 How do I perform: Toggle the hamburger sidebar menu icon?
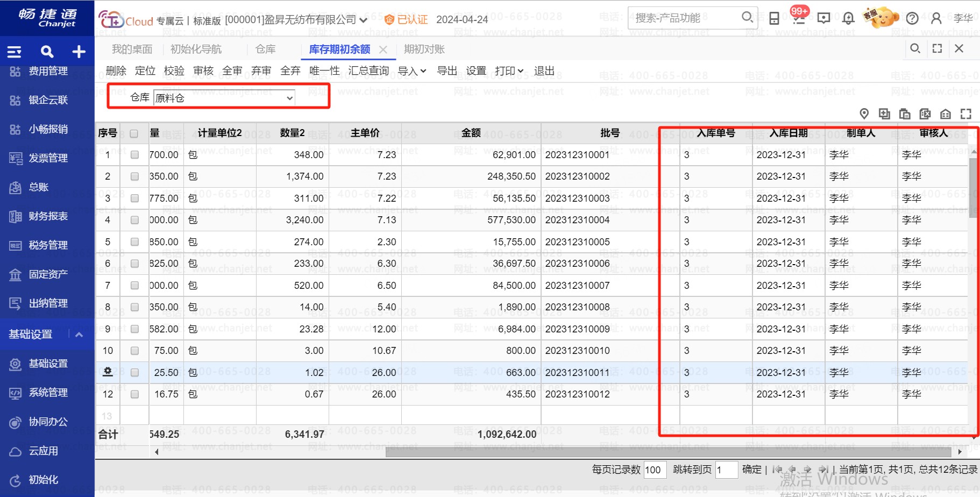(15, 52)
